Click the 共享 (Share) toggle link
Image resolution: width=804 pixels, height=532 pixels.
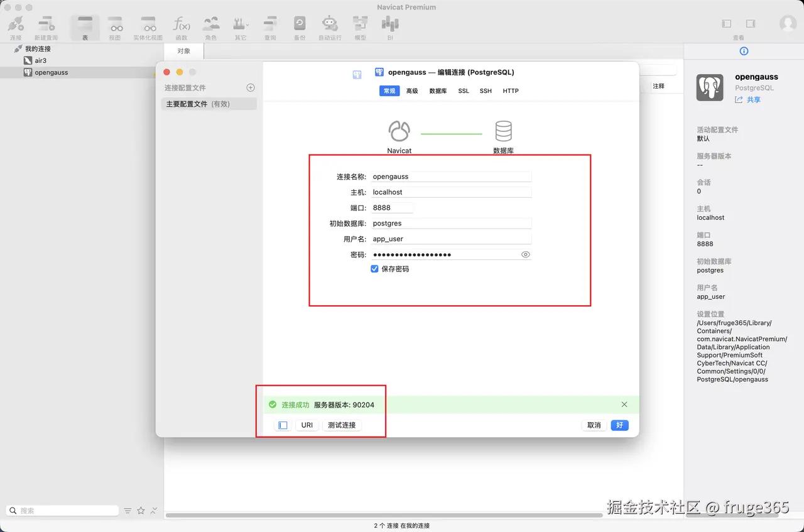[x=752, y=99]
